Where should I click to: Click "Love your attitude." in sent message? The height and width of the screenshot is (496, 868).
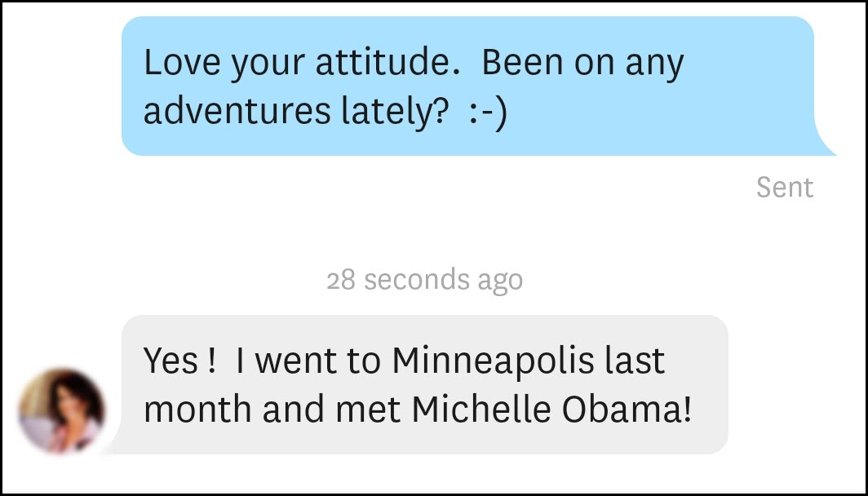(x=302, y=63)
